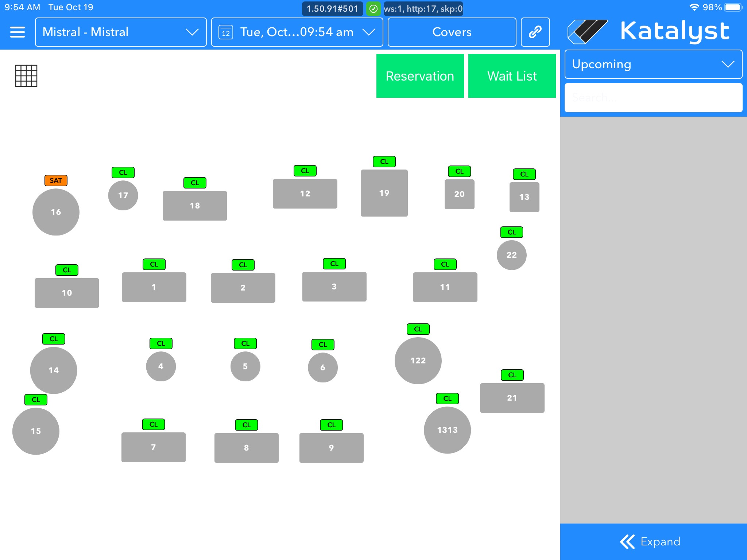The image size is (747, 560).
Task: Click the link chain icon button
Action: point(535,32)
